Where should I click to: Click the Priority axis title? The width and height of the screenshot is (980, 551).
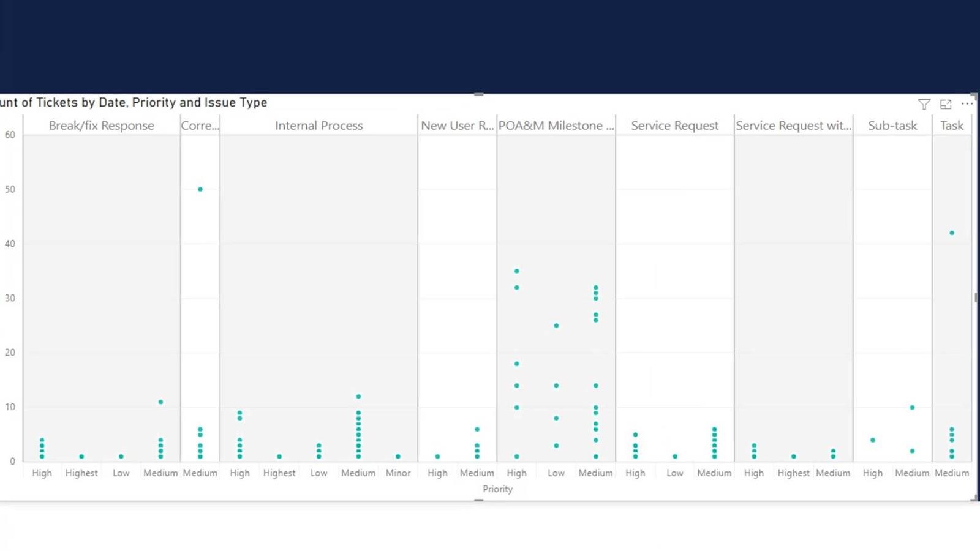point(497,489)
